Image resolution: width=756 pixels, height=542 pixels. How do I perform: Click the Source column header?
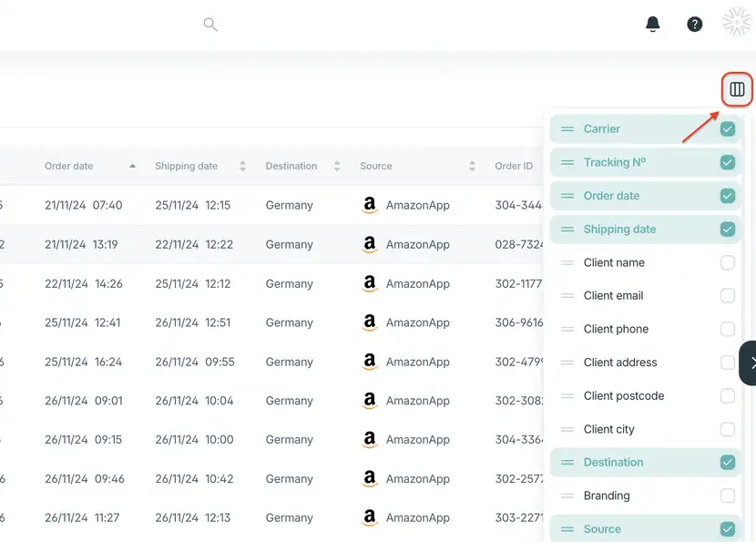(x=375, y=166)
